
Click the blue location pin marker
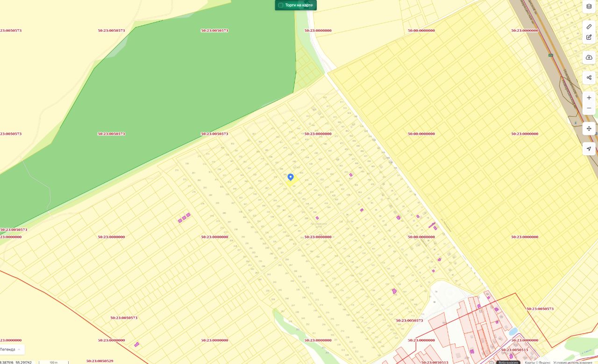coord(290,177)
